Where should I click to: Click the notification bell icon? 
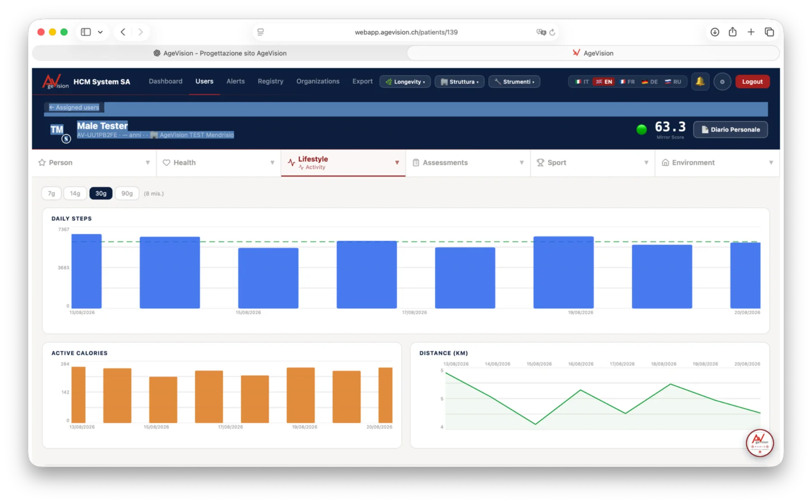(700, 82)
